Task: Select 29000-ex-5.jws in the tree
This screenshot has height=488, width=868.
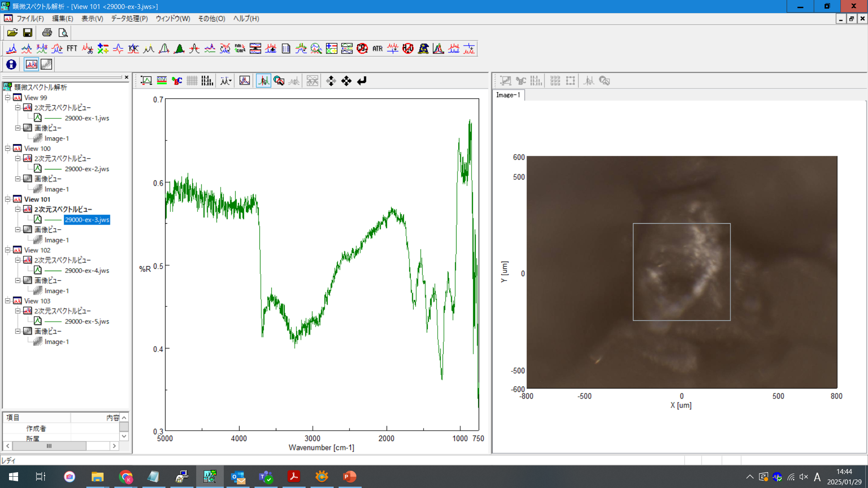Action: [x=87, y=321]
